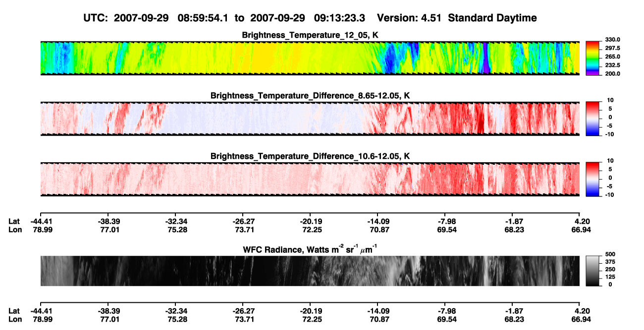Click the 12.05 brightness temperature image strip
644x330 pixels.
pos(310,58)
